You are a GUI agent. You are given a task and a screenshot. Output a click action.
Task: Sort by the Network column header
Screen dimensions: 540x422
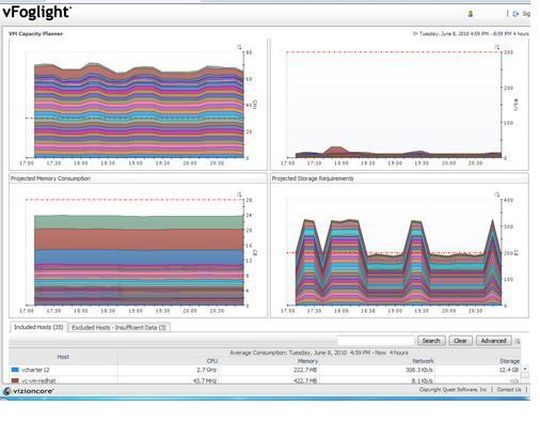423,361
